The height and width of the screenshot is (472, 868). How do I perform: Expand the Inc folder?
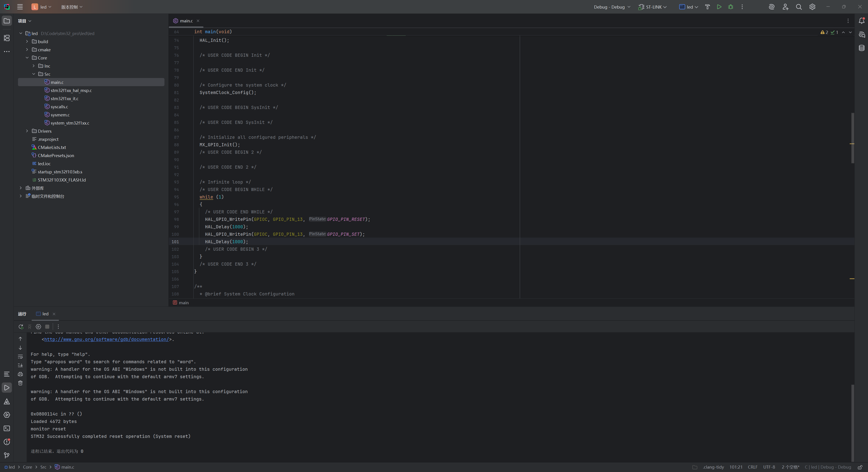[x=34, y=66]
